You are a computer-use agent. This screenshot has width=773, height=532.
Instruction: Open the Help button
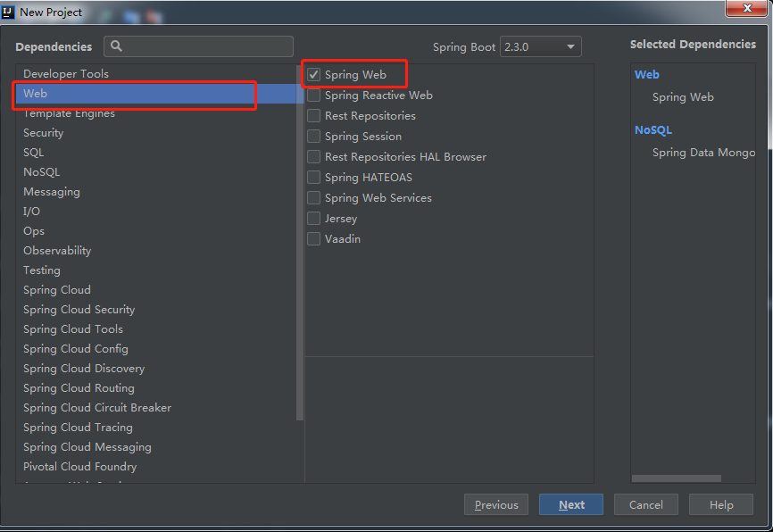[720, 504]
